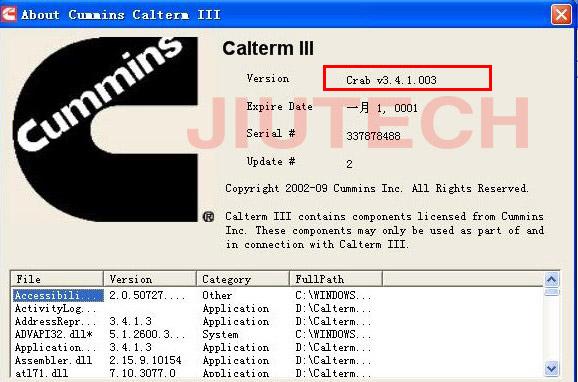Sort list by FullPath column header

336,279
